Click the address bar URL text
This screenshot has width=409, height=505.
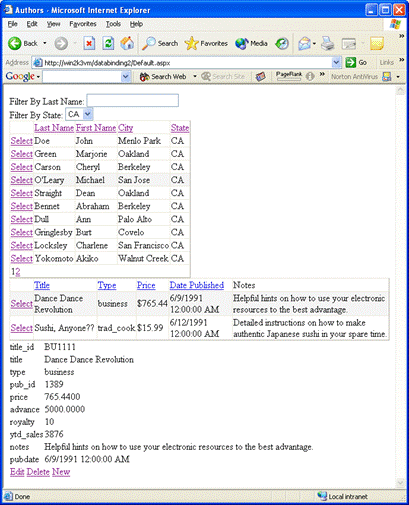tap(107, 63)
